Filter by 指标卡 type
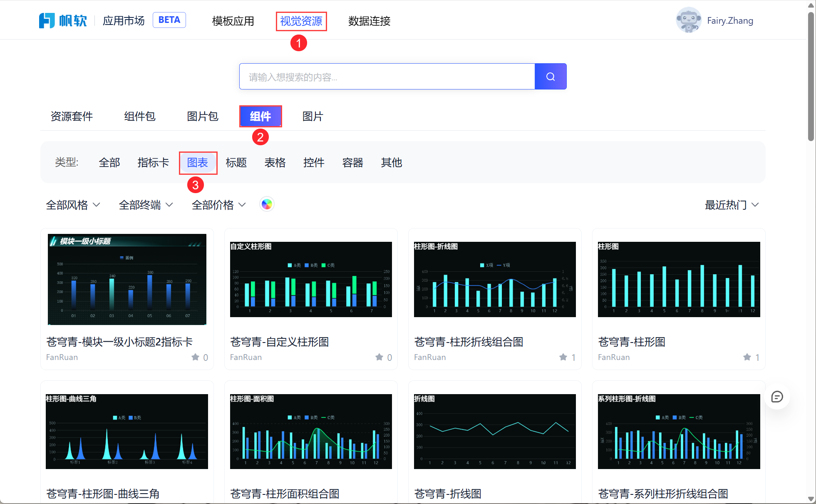 click(153, 163)
